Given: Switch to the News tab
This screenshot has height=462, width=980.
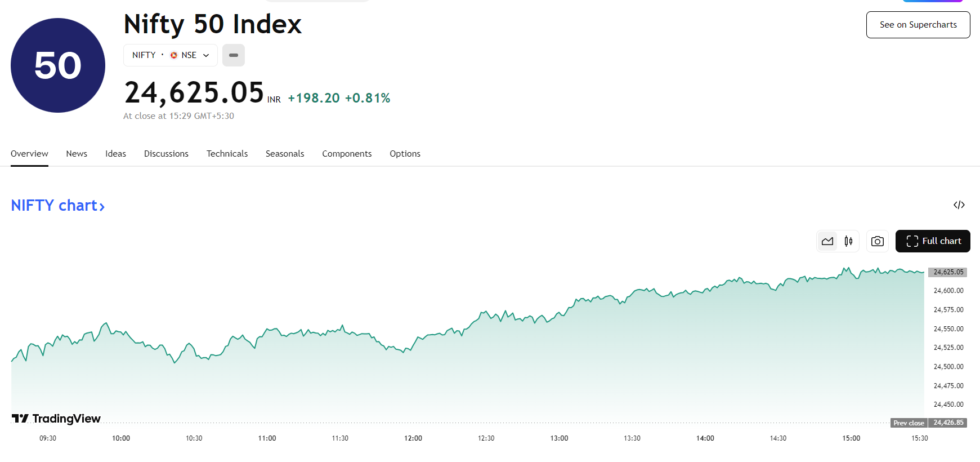Looking at the screenshot, I should [77, 154].
